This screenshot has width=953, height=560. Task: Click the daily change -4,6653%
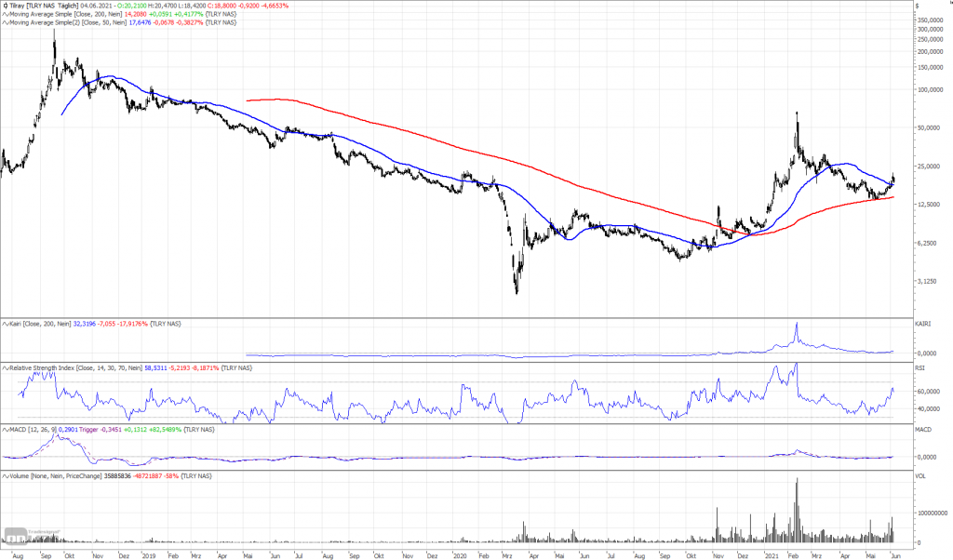(275, 6)
